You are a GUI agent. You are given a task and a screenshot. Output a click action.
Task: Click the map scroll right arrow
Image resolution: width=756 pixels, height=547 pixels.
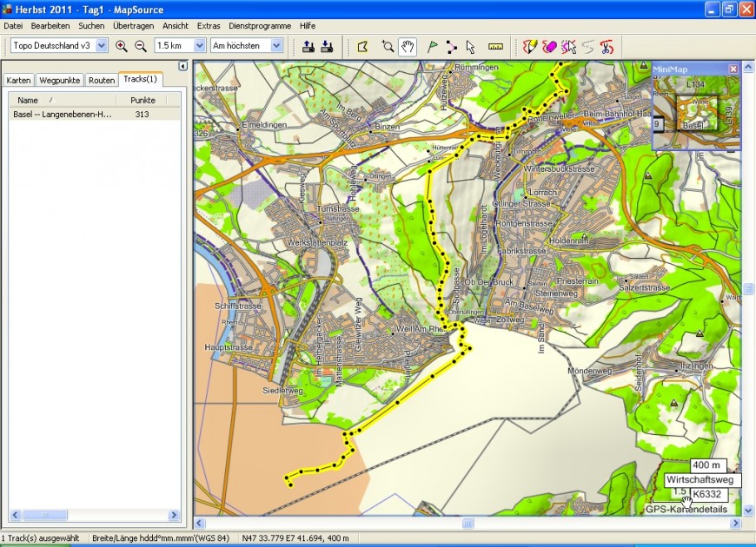pos(736,523)
